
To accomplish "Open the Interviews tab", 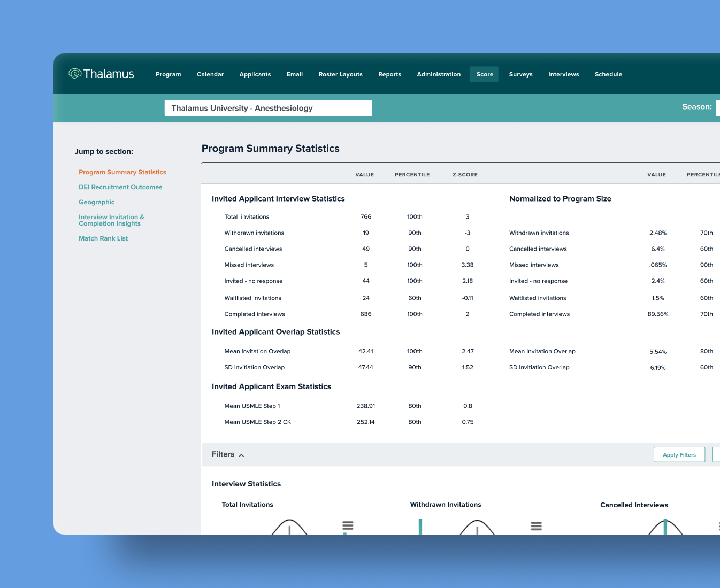I will (x=563, y=74).
